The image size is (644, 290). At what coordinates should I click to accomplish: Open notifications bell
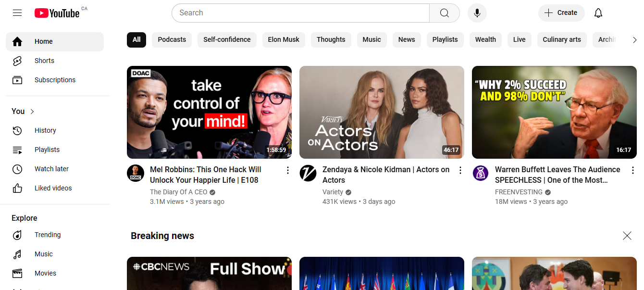coord(598,13)
